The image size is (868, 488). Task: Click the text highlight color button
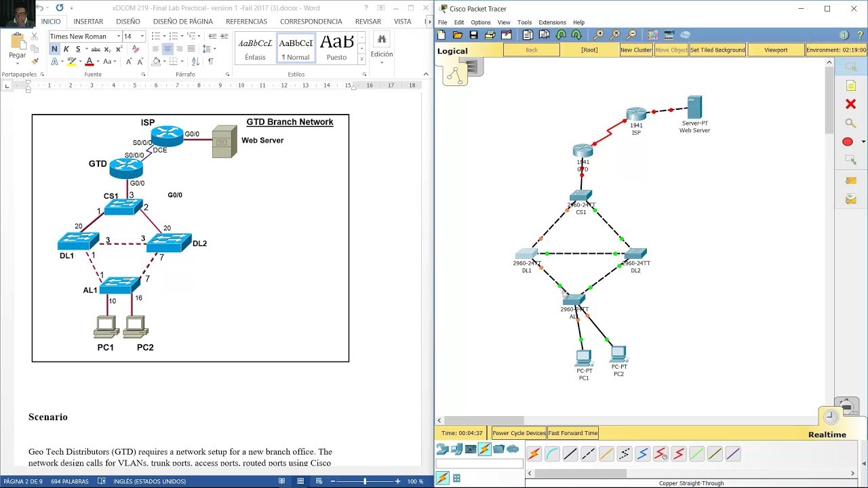click(73, 61)
